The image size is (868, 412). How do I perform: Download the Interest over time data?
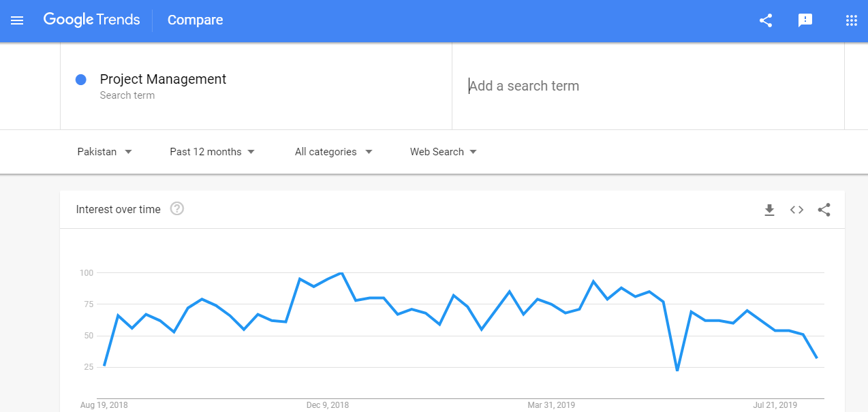click(x=769, y=210)
